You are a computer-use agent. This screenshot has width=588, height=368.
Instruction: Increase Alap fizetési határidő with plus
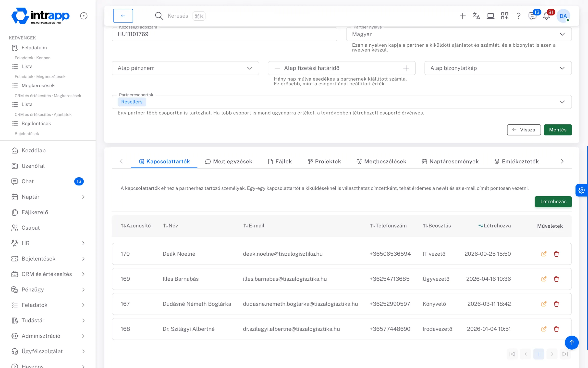click(x=406, y=68)
